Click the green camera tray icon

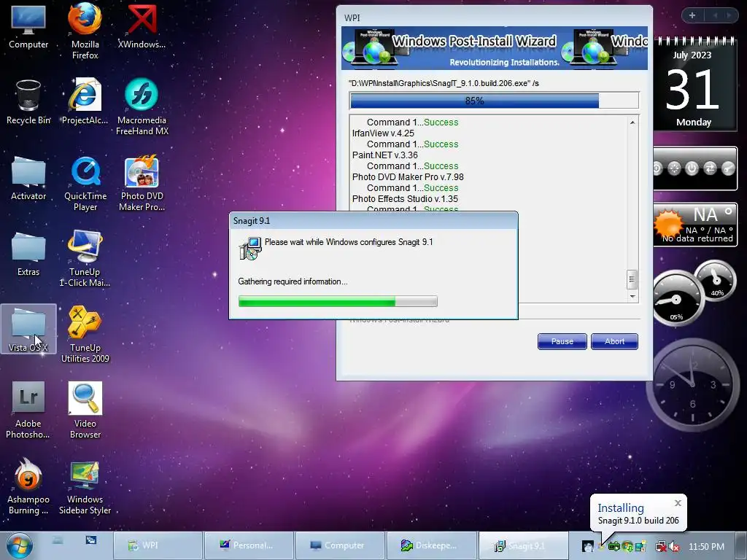(x=614, y=546)
